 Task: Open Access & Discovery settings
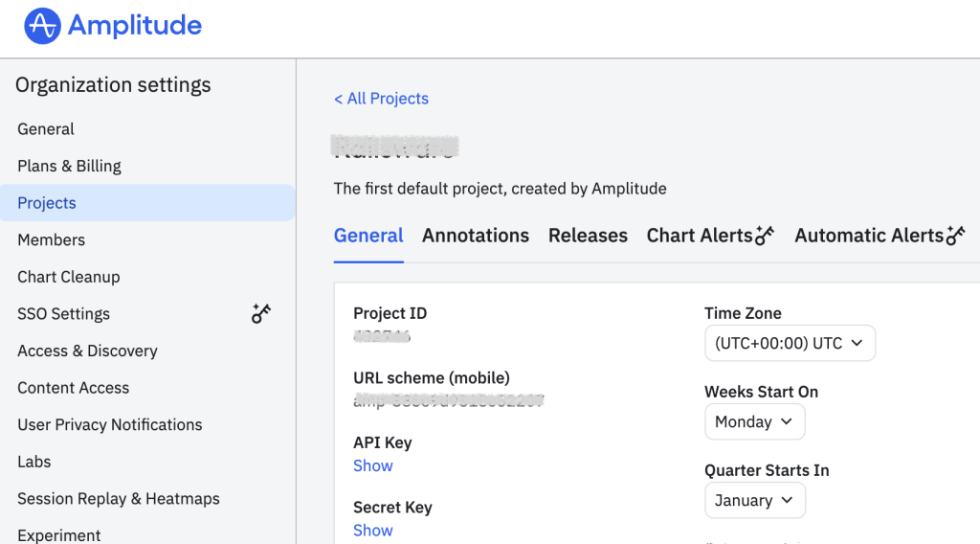tap(87, 351)
